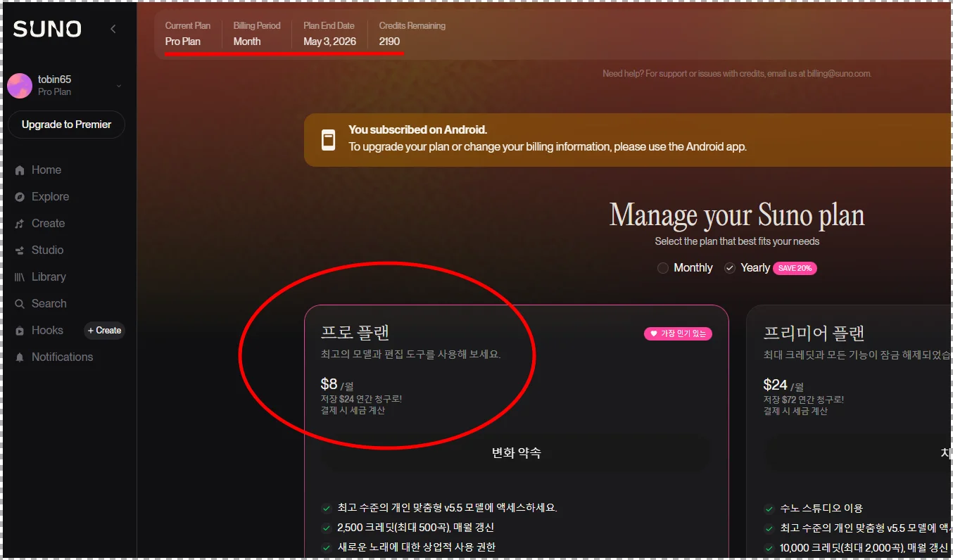Open the Notifications menu item
Viewport: 953px width, 560px height.
(x=62, y=357)
